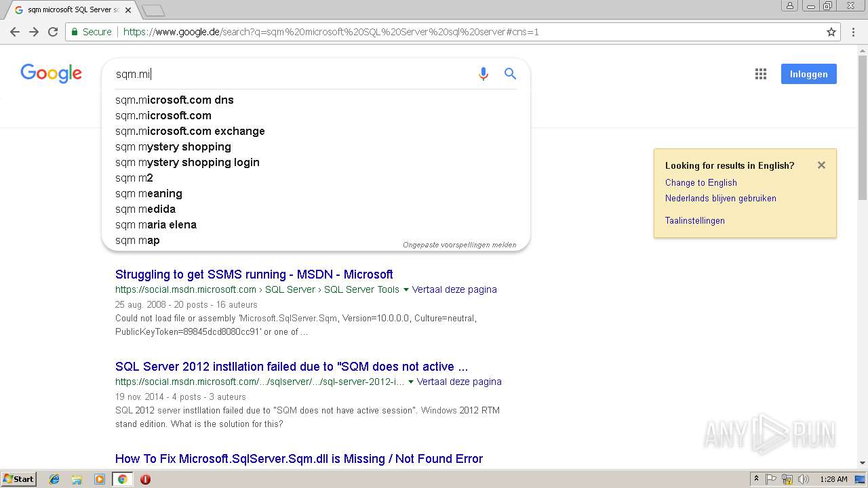Image resolution: width=868 pixels, height=488 pixels.
Task: Open the file explorer taskbar icon
Action: [77, 479]
